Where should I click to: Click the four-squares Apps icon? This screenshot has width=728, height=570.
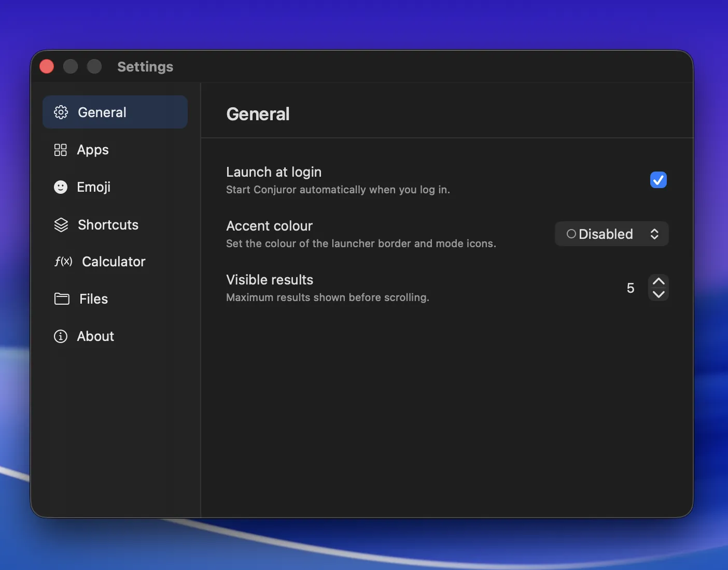pos(61,150)
